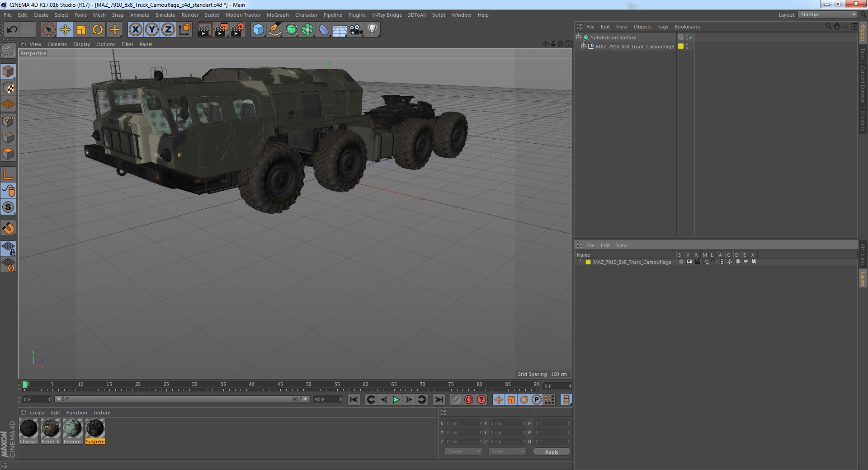The height and width of the screenshot is (470, 868).
Task: Toggle X axis lock
Action: [135, 30]
